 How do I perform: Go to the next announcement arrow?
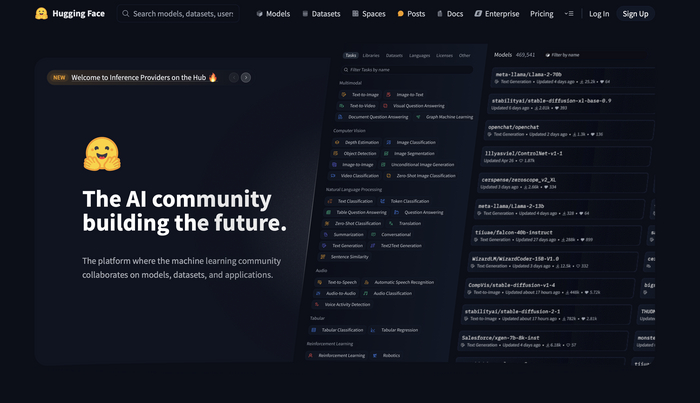[x=246, y=78]
